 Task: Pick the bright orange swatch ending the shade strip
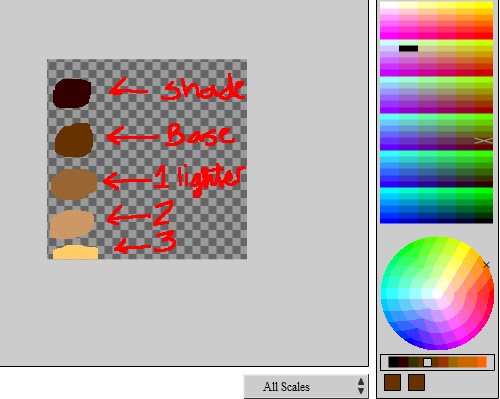point(482,362)
